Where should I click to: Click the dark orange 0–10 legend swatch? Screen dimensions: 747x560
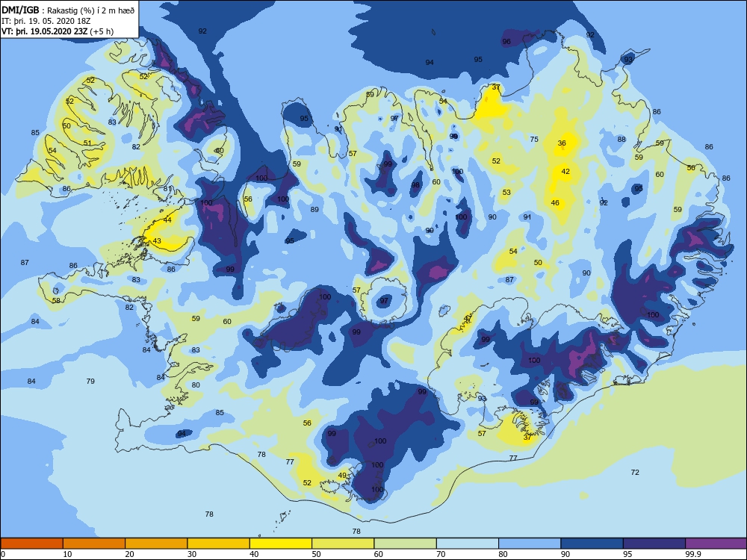pyautogui.click(x=31, y=544)
